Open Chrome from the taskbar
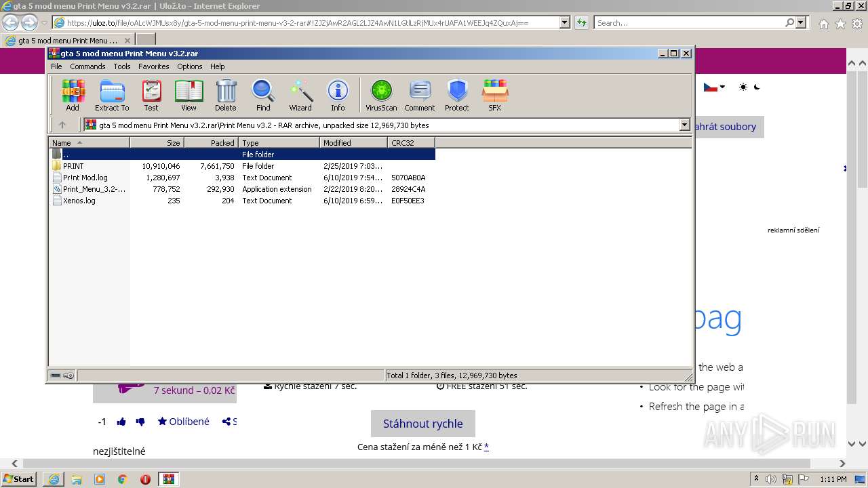The image size is (868, 488). (122, 479)
